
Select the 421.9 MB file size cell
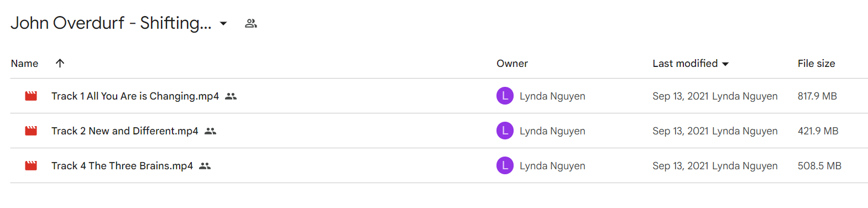818,131
